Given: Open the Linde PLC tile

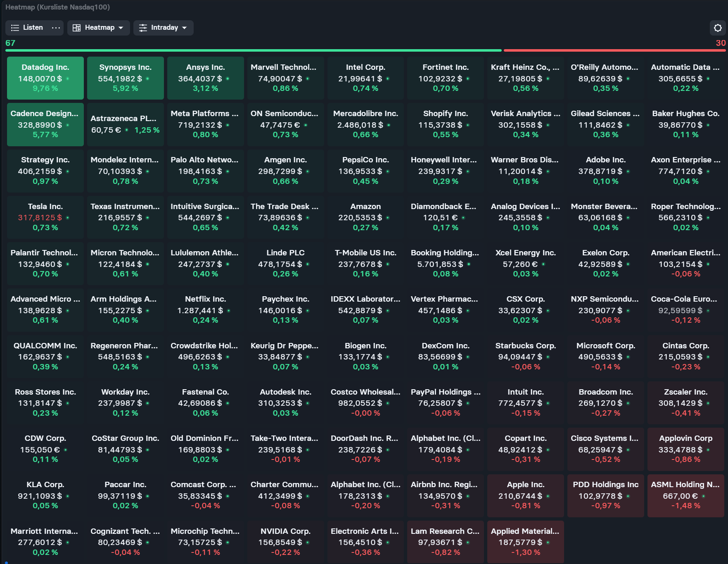Looking at the screenshot, I should point(286,264).
